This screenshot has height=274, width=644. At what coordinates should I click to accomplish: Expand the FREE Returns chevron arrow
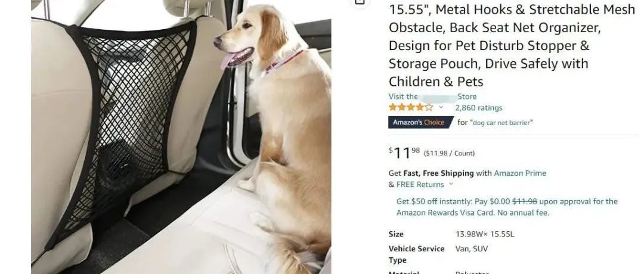click(451, 184)
